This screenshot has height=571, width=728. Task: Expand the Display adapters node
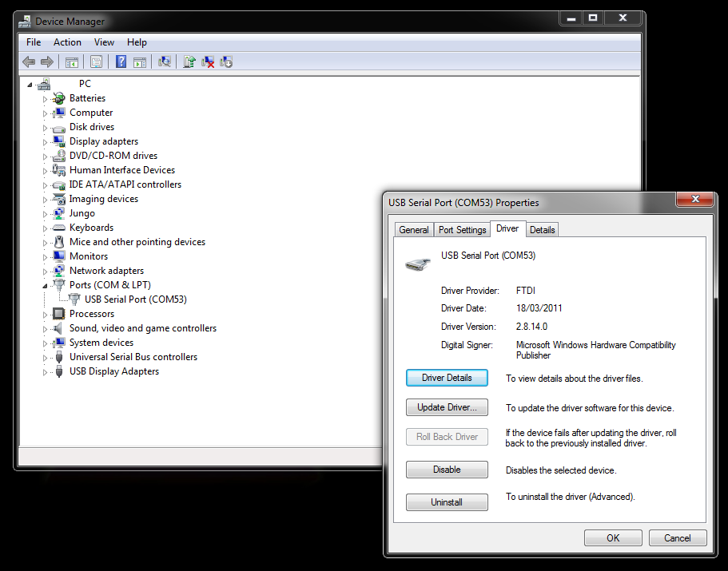45,142
